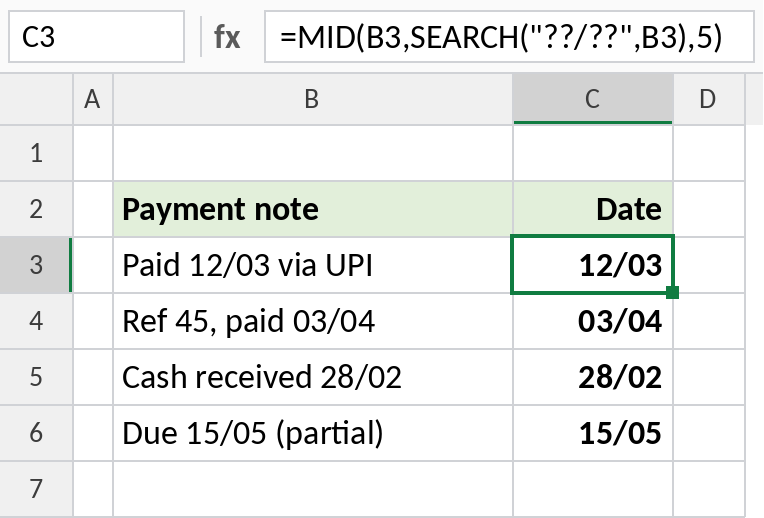
Task: Select row 4 header
Action: click(36, 321)
